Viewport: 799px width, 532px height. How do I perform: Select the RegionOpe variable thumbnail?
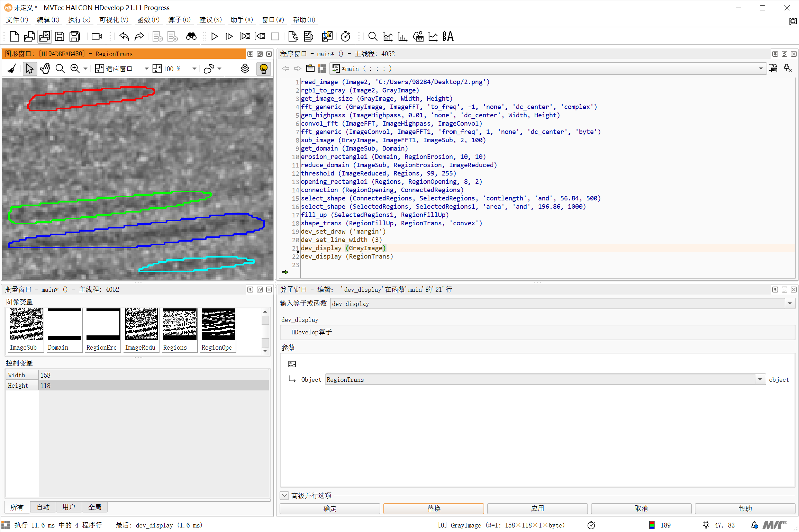pos(218,330)
